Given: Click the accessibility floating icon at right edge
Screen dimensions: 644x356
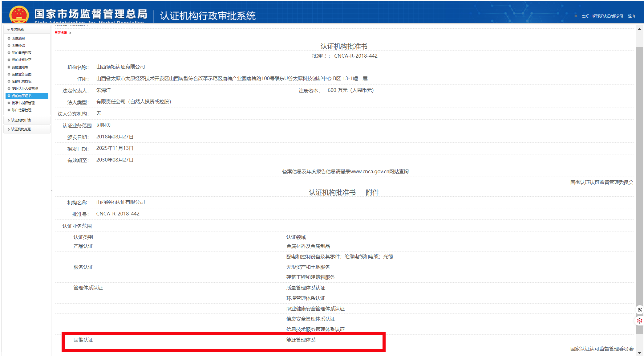Looking at the screenshot, I should (x=640, y=310).
